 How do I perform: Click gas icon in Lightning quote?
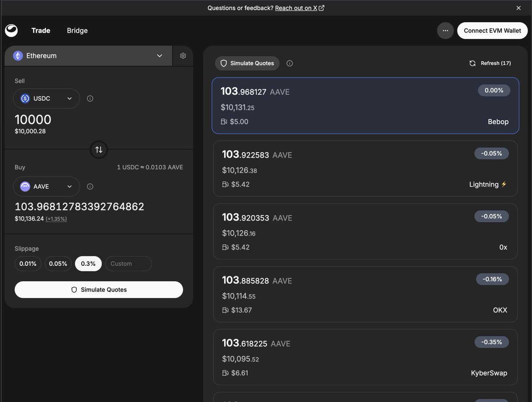coord(226,184)
